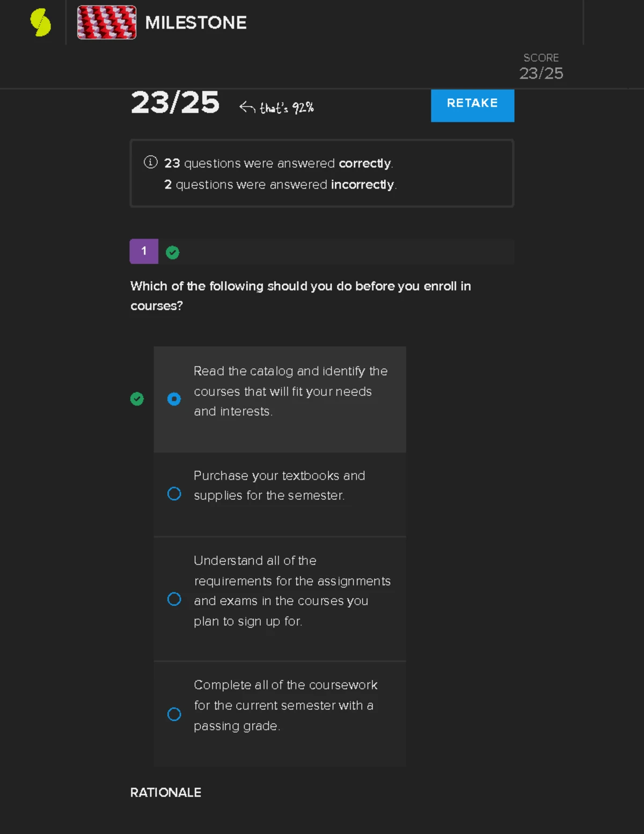Click the "that's 92%" handwritten note
This screenshot has height=834, width=644.
click(x=287, y=108)
